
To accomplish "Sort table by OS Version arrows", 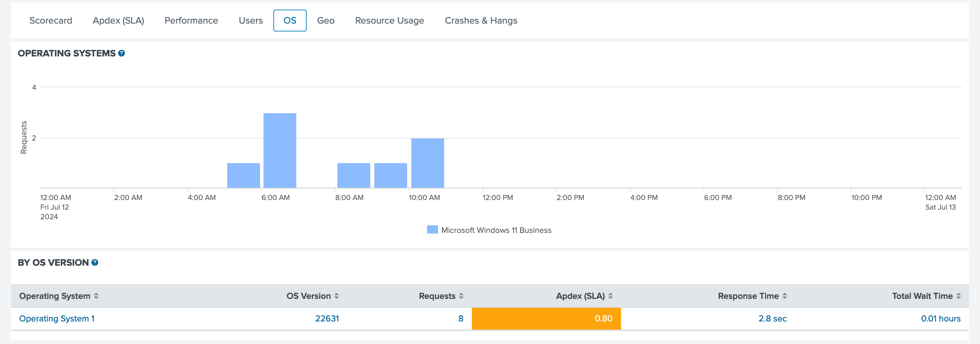I will [337, 296].
